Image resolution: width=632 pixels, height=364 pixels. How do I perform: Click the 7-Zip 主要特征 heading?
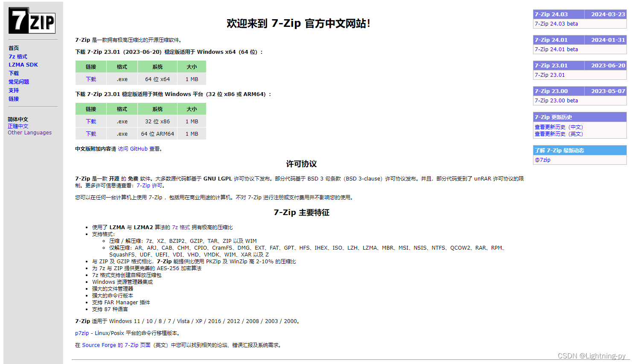pos(301,213)
